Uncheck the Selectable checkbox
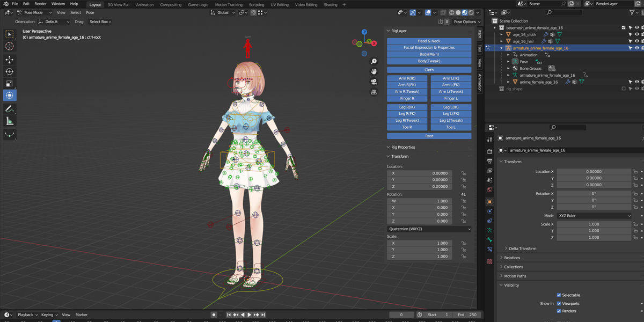The width and height of the screenshot is (644, 322). point(559,295)
